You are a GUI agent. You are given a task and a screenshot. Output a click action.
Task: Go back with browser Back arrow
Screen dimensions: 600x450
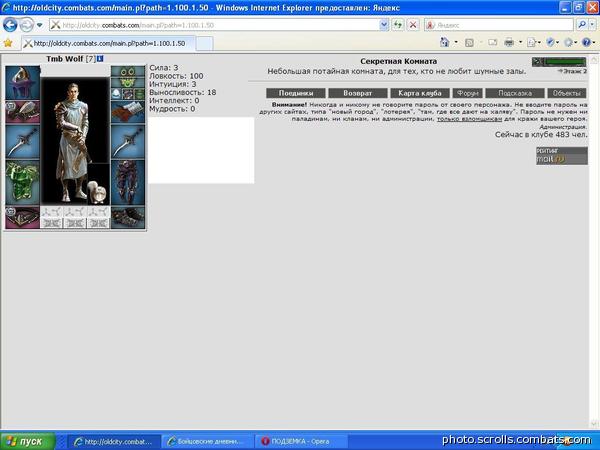10,25
